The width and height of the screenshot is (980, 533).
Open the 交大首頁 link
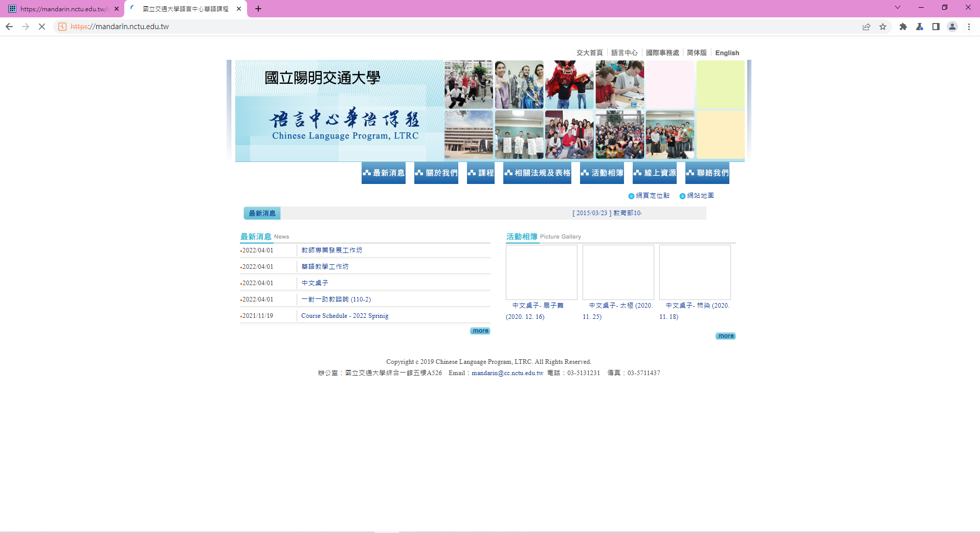pyautogui.click(x=590, y=53)
